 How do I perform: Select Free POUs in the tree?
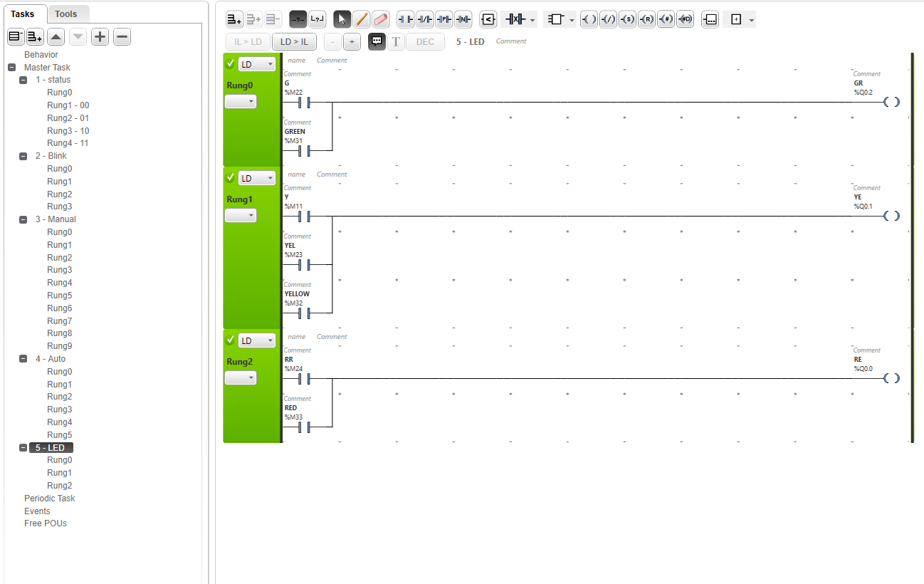click(x=46, y=523)
